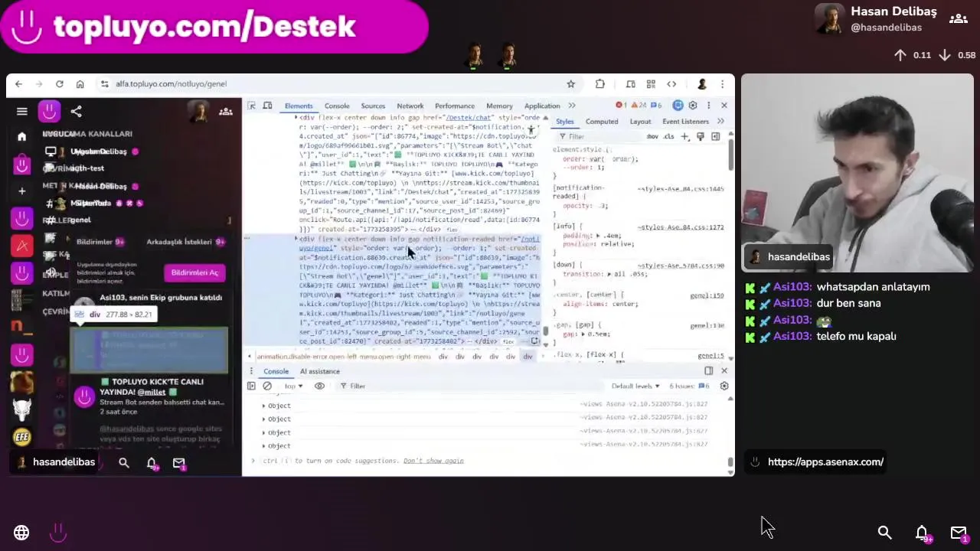This screenshot has height=551, width=980.
Task: Toggle the computed styles sidebar in Styles pane
Action: pyautogui.click(x=716, y=136)
